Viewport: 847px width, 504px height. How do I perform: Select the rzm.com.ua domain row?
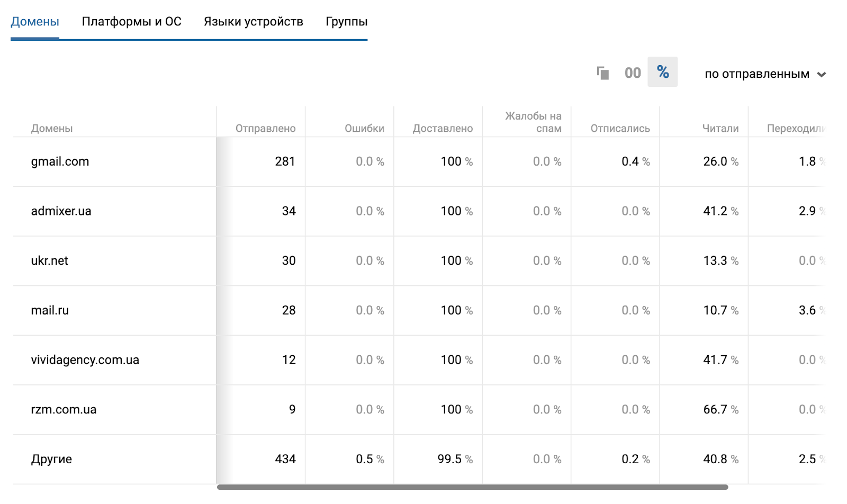64,410
